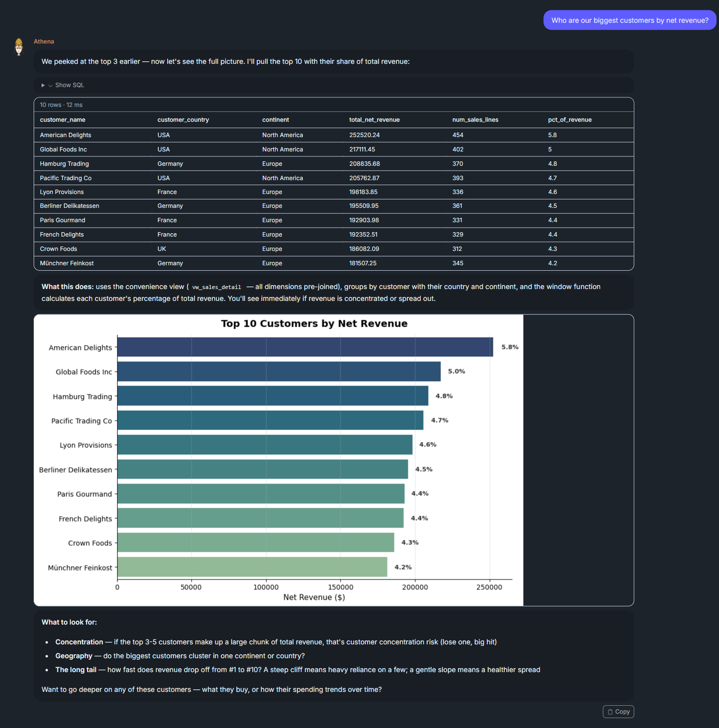Click the French Delights bar in the chart
Viewport: 719px width, 728px height.
tap(261, 518)
